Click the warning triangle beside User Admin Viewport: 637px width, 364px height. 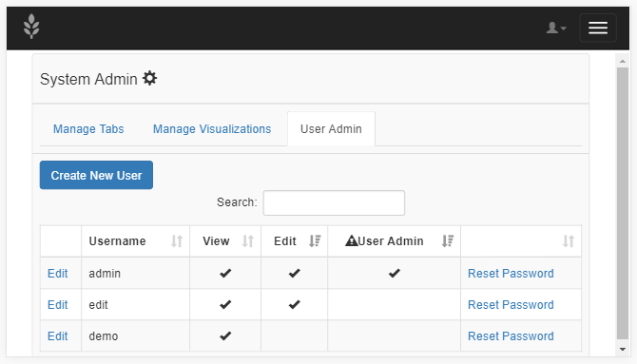click(352, 240)
